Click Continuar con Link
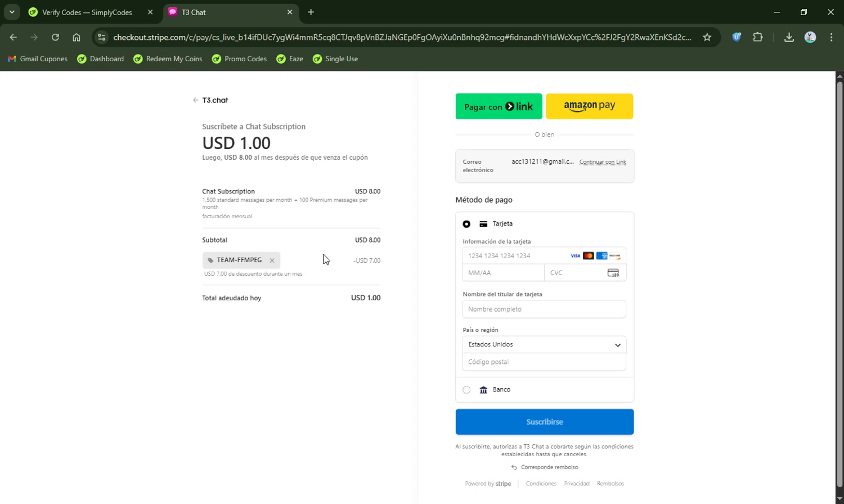Viewport: 844px width, 504px height. click(603, 162)
